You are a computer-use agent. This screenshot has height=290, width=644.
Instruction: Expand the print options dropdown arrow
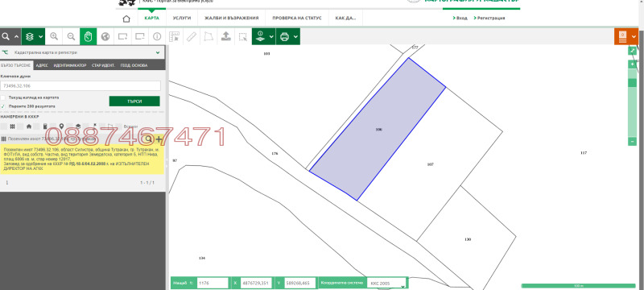[295, 36]
